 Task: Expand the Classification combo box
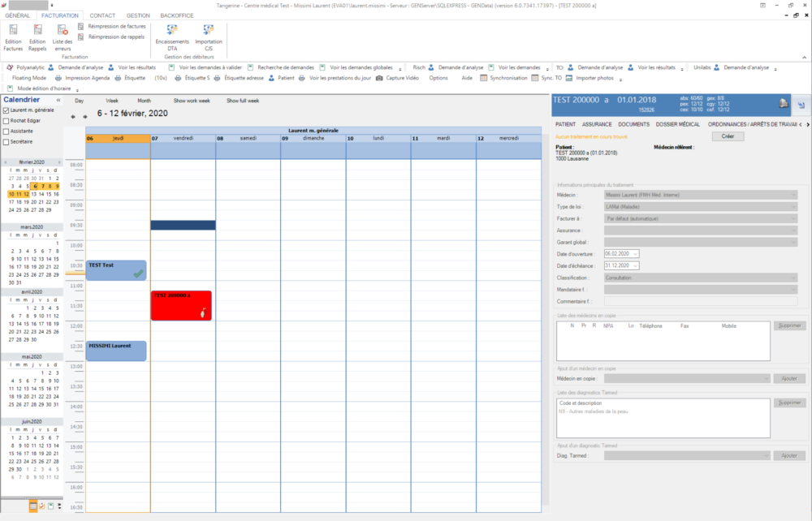pos(793,278)
